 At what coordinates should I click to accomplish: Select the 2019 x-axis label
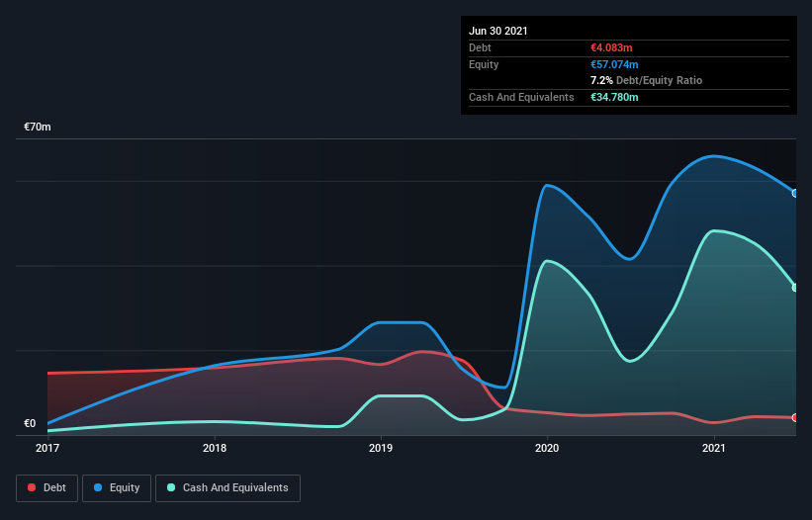[381, 448]
